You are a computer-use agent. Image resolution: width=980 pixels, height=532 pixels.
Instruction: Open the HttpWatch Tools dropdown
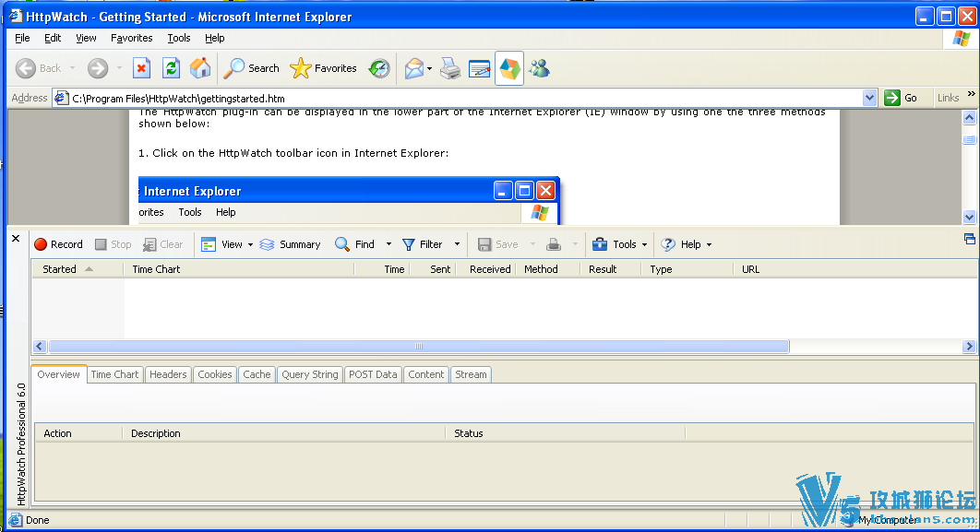[618, 244]
